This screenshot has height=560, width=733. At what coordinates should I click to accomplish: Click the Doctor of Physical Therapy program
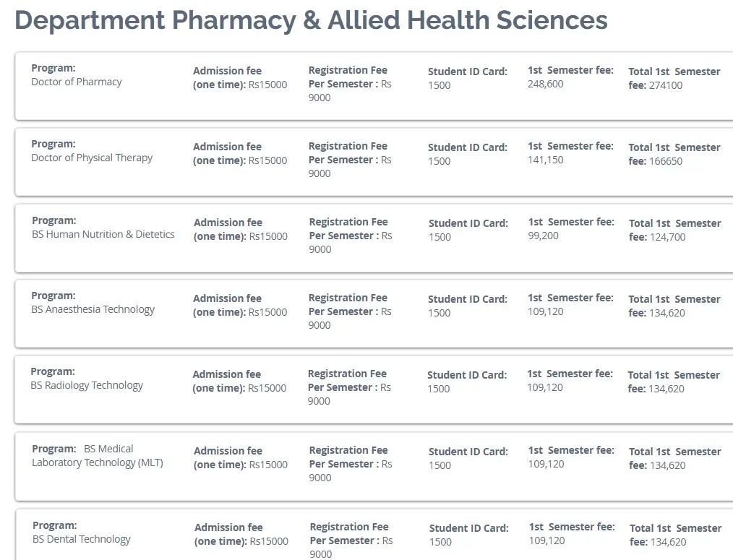pyautogui.click(x=92, y=158)
